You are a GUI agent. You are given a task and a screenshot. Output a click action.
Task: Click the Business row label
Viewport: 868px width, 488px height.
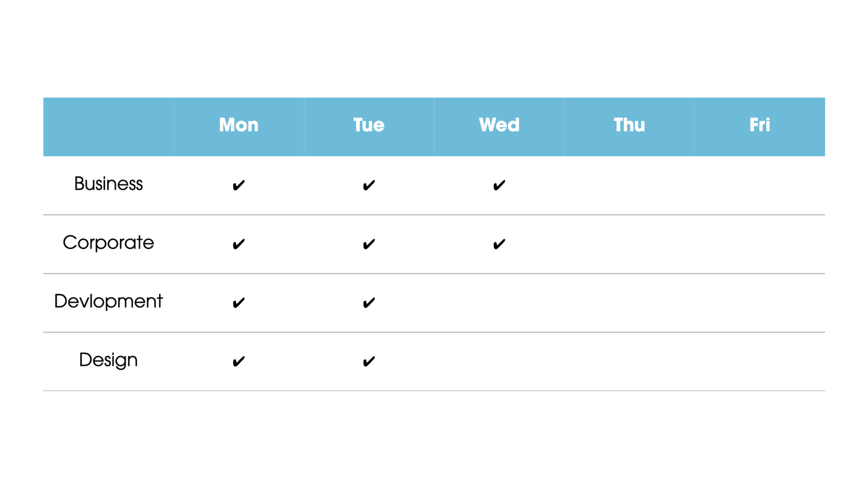pyautogui.click(x=108, y=184)
